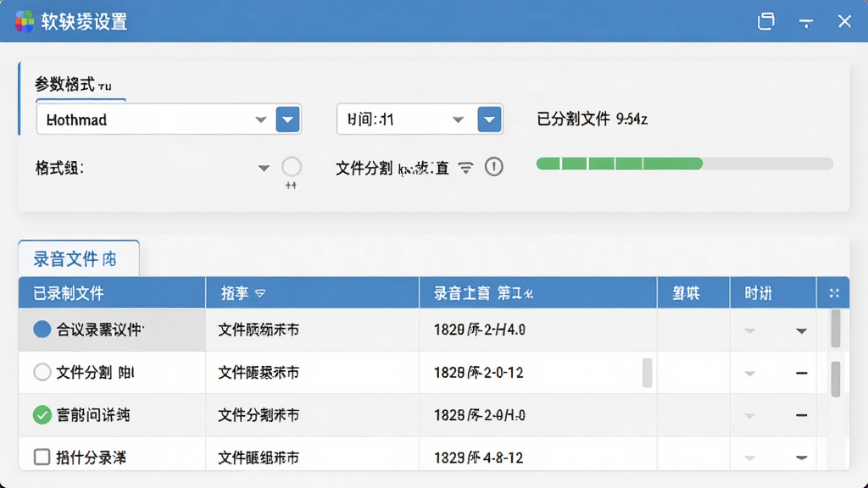Click the filter icon beside 文件分割
Viewport: 868px width, 488px height.
[466, 168]
